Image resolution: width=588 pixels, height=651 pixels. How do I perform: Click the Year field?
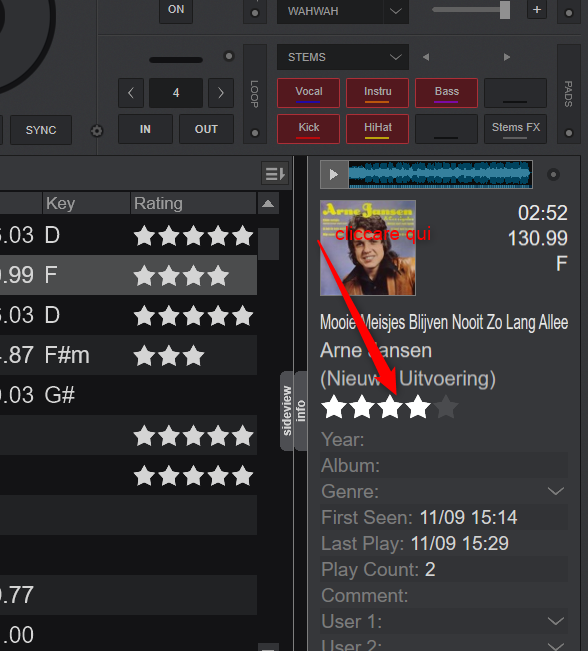tap(444, 439)
